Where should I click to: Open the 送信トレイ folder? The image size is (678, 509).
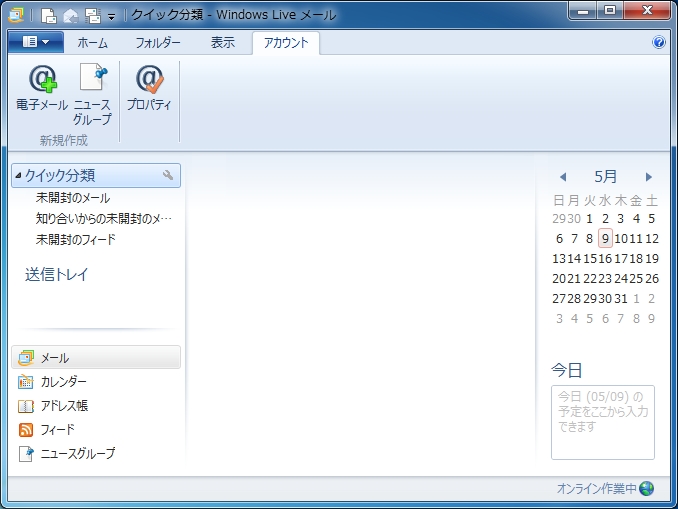click(56, 274)
